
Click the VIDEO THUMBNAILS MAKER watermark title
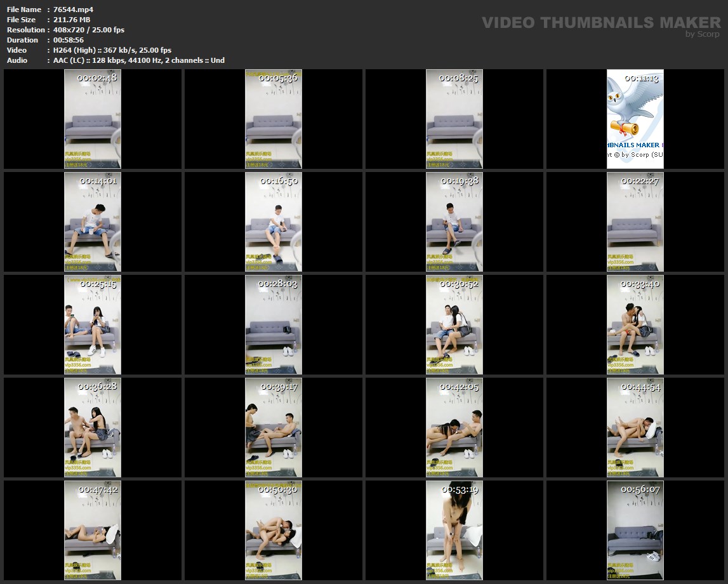(x=601, y=23)
